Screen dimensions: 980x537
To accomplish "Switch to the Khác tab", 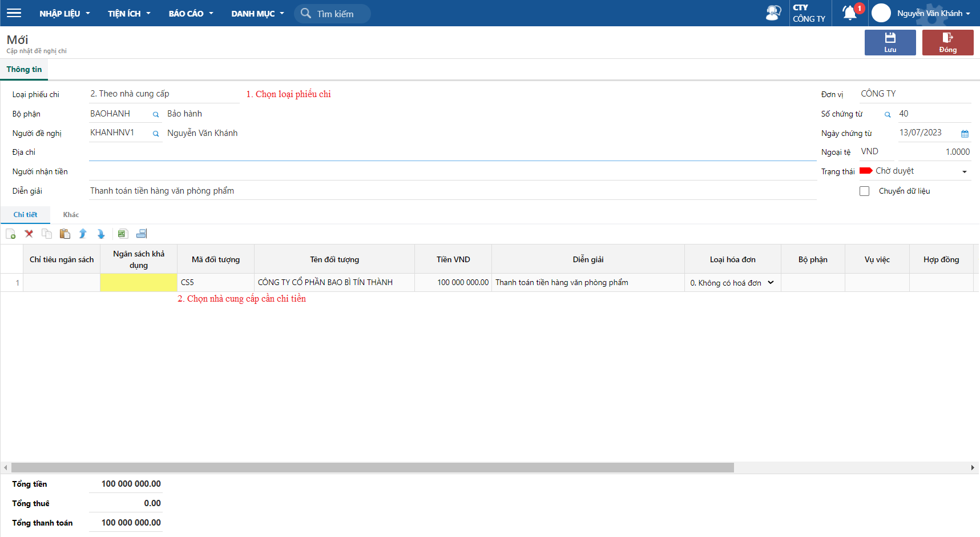I will coord(71,215).
